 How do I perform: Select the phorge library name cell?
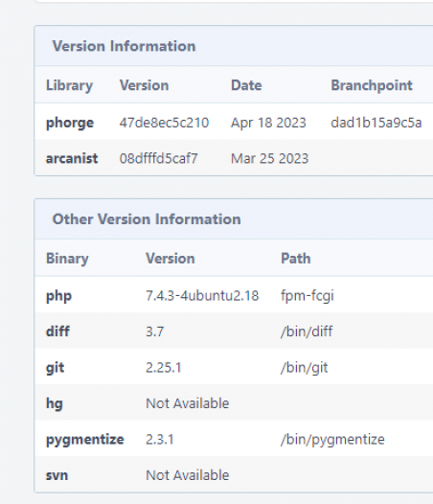[x=70, y=123]
